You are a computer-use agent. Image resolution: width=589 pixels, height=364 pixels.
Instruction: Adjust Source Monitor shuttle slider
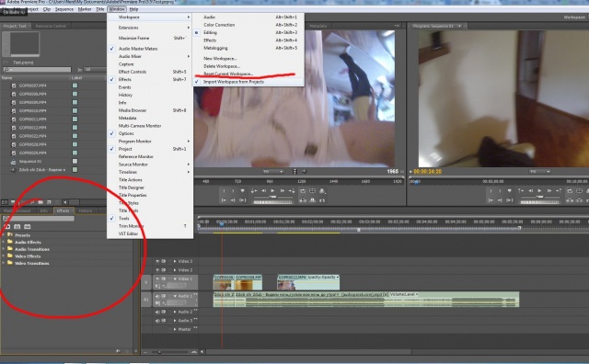coord(272,197)
